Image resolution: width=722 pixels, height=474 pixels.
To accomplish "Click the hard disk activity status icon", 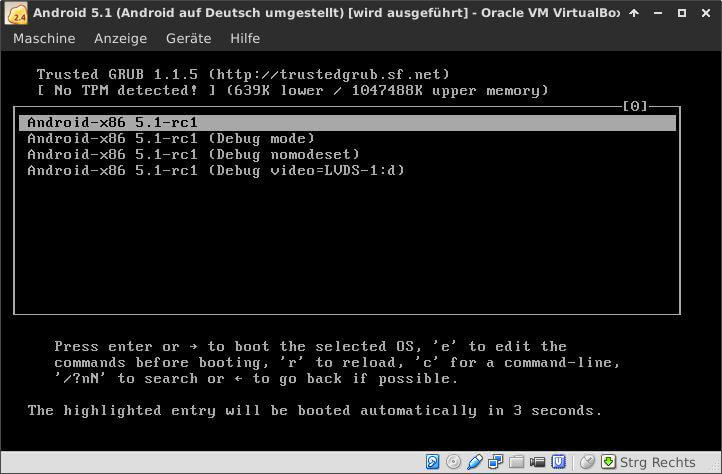I will coord(433,462).
